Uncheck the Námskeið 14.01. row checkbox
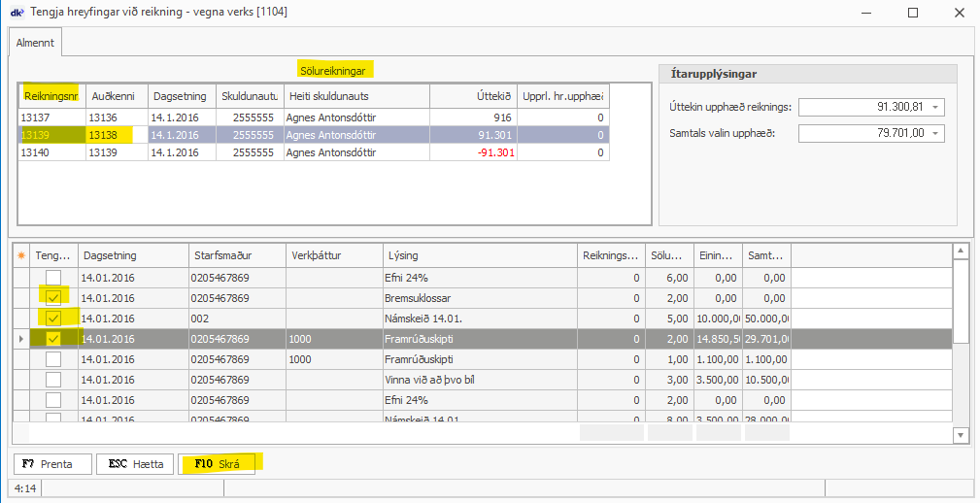This screenshot has height=503, width=980. point(54,318)
